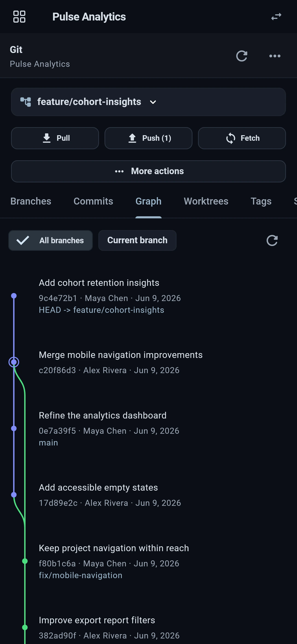Click the branch tree icon beside feature/cohort-insights

(x=26, y=102)
